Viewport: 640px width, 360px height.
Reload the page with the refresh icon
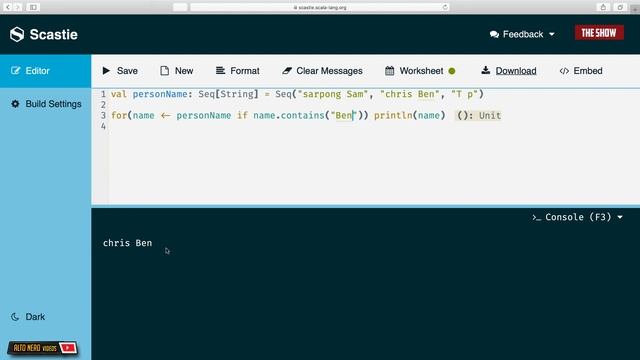445,7
